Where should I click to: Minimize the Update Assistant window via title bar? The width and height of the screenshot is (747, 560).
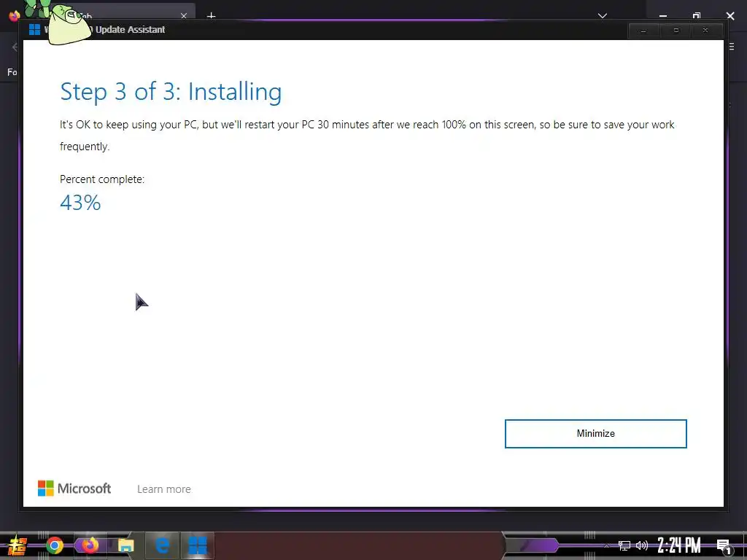click(x=643, y=31)
